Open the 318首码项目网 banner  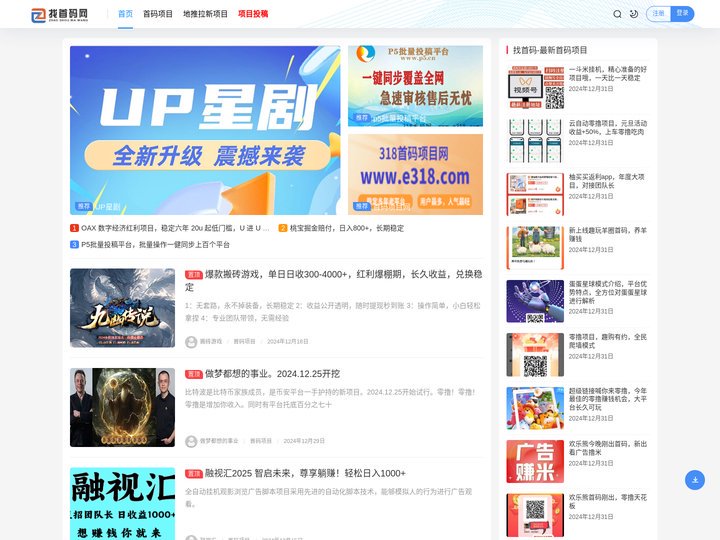click(x=415, y=174)
